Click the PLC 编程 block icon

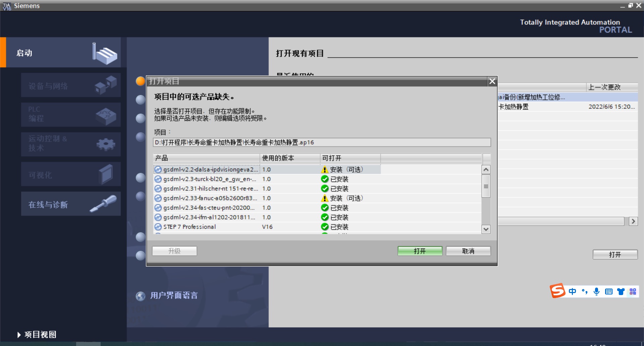106,116
